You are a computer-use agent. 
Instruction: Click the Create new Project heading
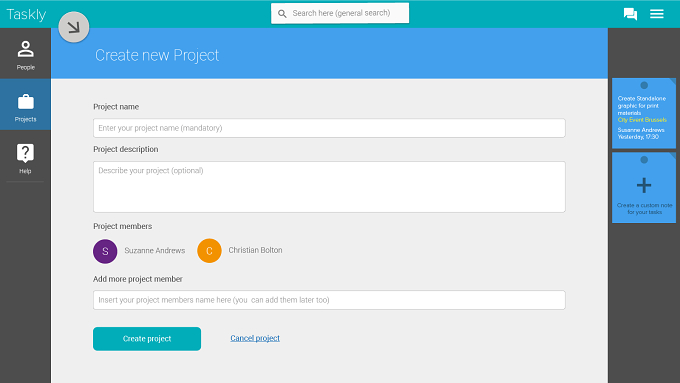(157, 55)
